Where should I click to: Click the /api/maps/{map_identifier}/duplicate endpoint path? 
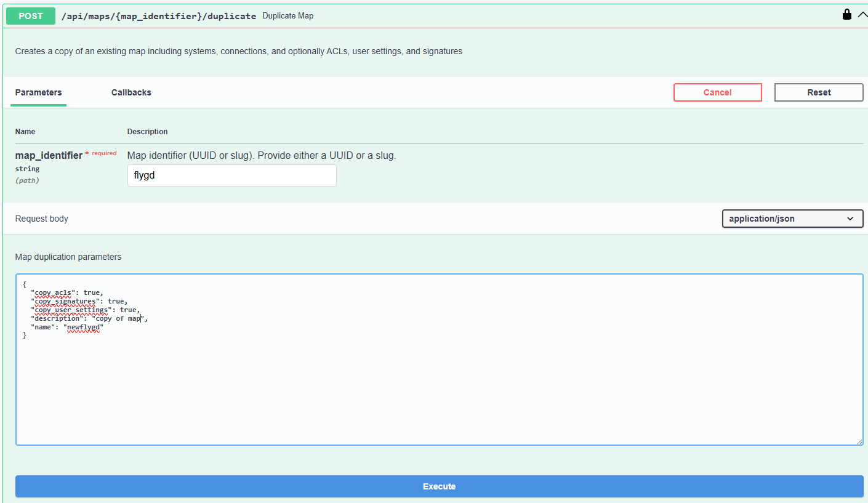[x=159, y=16]
